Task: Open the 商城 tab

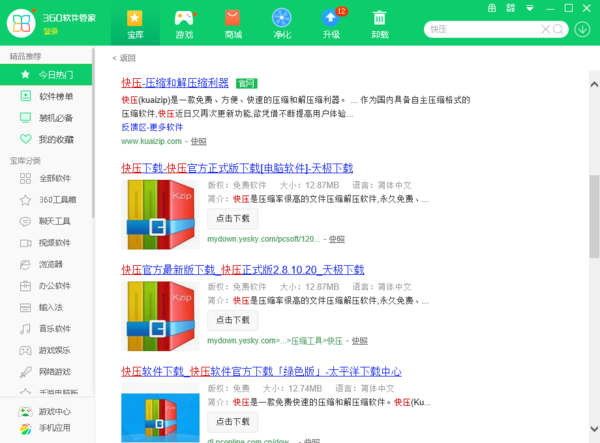Action: 233,24
